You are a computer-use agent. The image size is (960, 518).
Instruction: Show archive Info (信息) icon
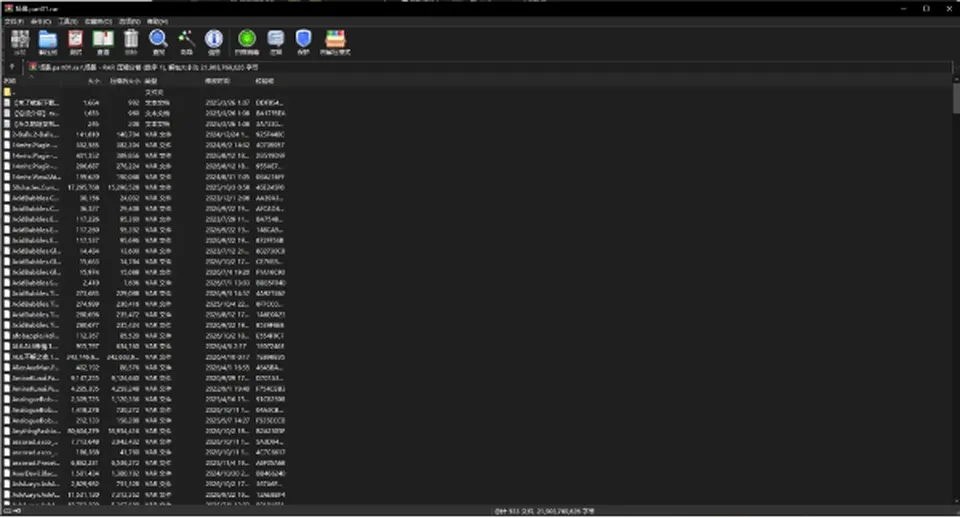point(214,40)
